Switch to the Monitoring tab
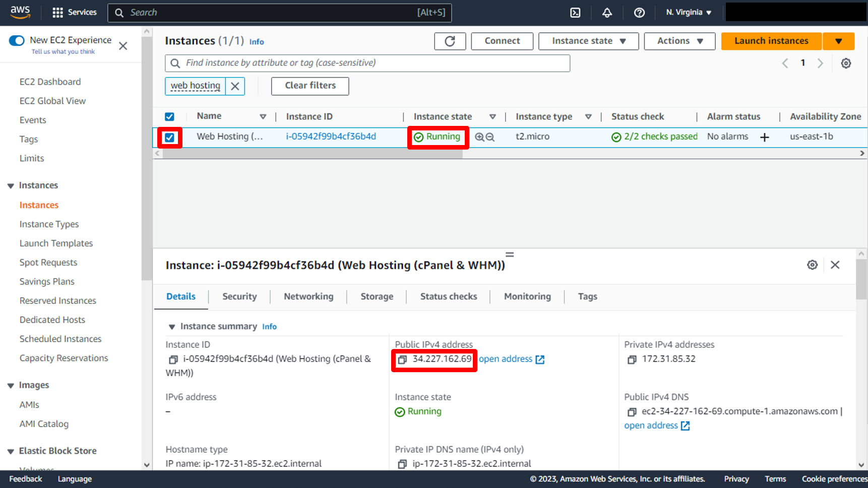The width and height of the screenshot is (868, 488). coord(527,297)
